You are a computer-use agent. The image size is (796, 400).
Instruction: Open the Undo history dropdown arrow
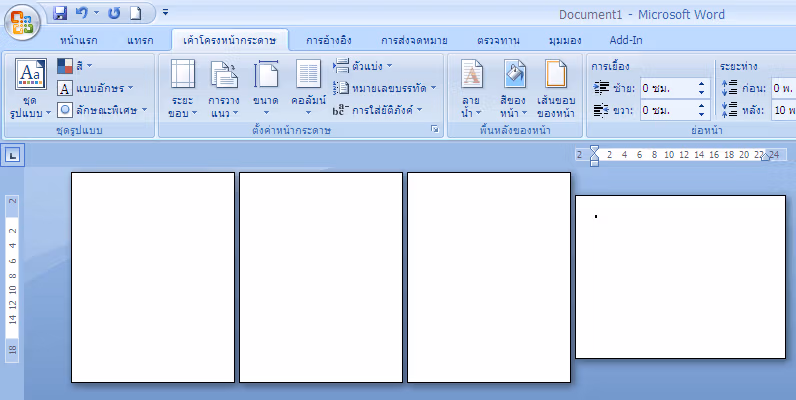96,13
